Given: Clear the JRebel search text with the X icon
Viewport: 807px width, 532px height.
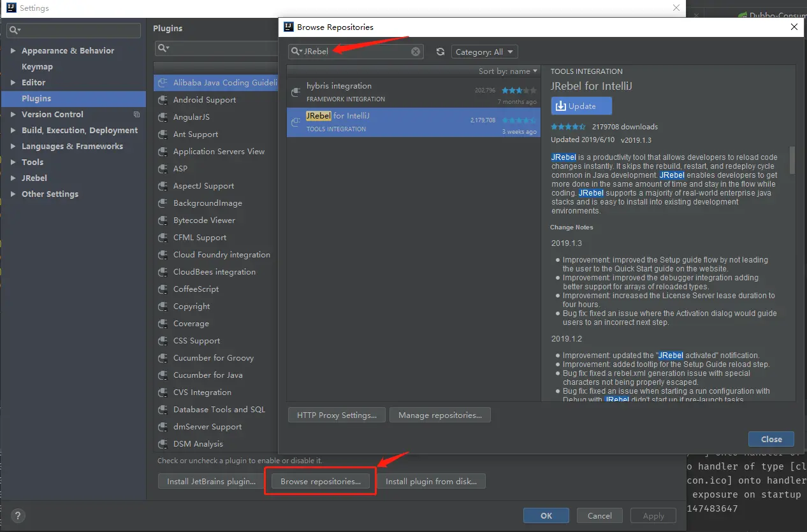Looking at the screenshot, I should point(415,52).
